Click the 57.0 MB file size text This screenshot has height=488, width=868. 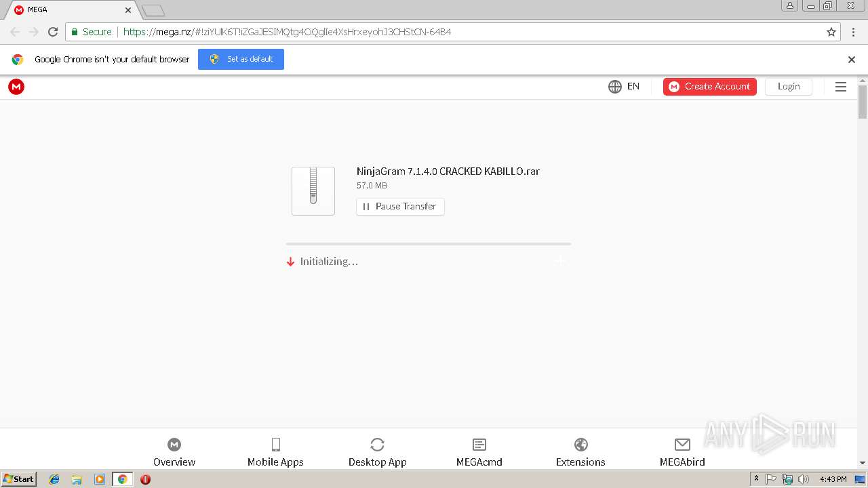372,186
